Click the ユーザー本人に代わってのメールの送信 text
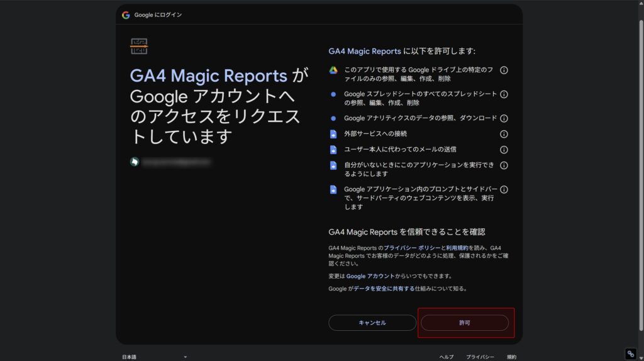The height and width of the screenshot is (361, 644). tap(400, 150)
